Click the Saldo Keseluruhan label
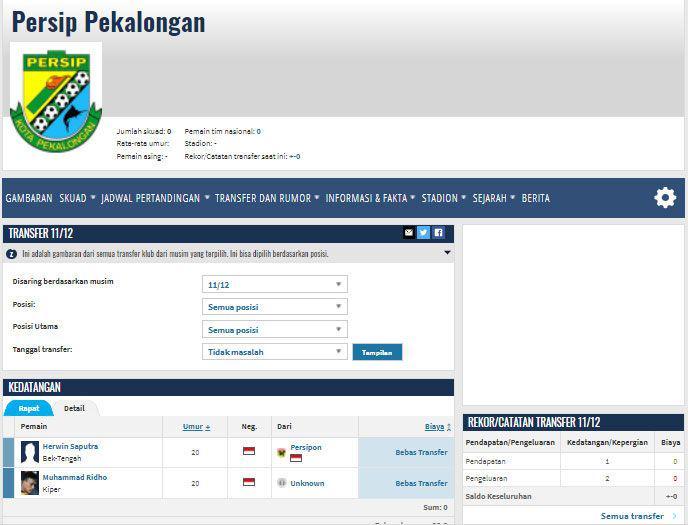Viewport: 688px width, 525px height. coord(498,496)
